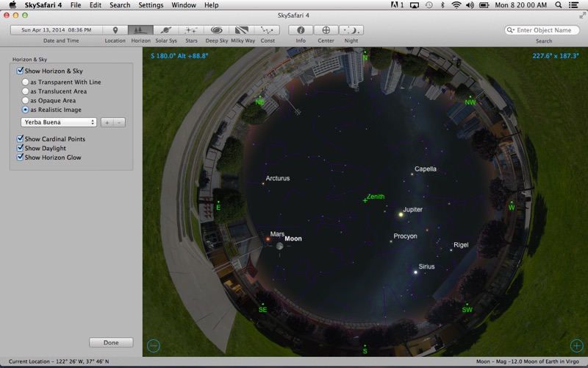Click the Location pin toolbar icon
Image resolution: width=588 pixels, height=368 pixels.
[115, 30]
